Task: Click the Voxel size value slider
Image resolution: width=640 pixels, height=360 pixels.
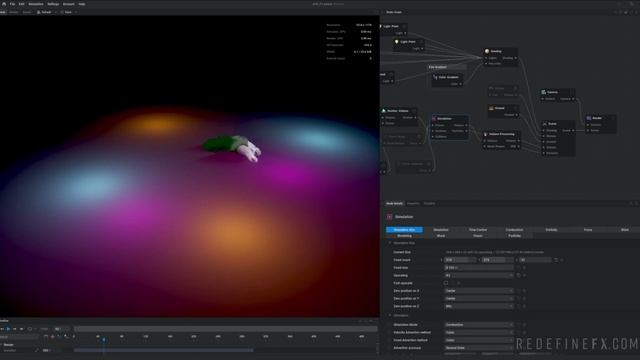Action: [x=478, y=267]
